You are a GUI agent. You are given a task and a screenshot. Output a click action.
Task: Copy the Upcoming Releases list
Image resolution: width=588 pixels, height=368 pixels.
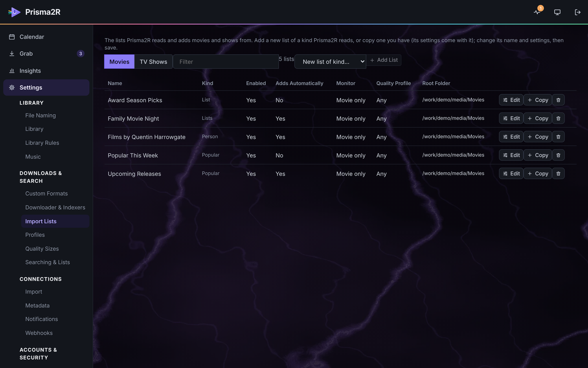(538, 173)
